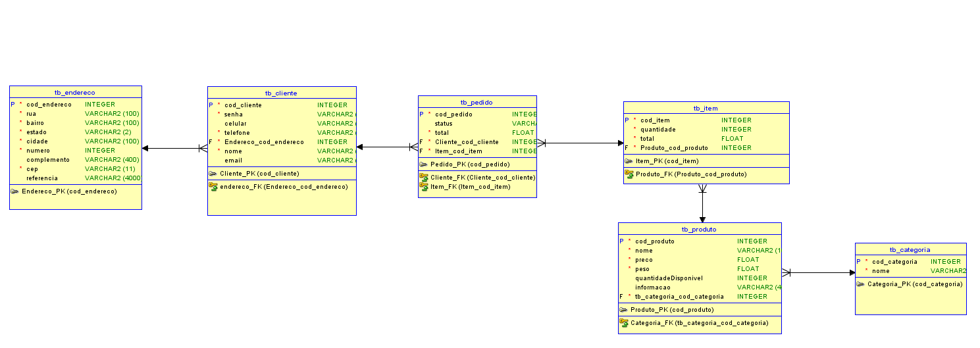This screenshot has width=980, height=348.
Task: Click the endereco_FK foreign key icon
Action: [x=213, y=186]
